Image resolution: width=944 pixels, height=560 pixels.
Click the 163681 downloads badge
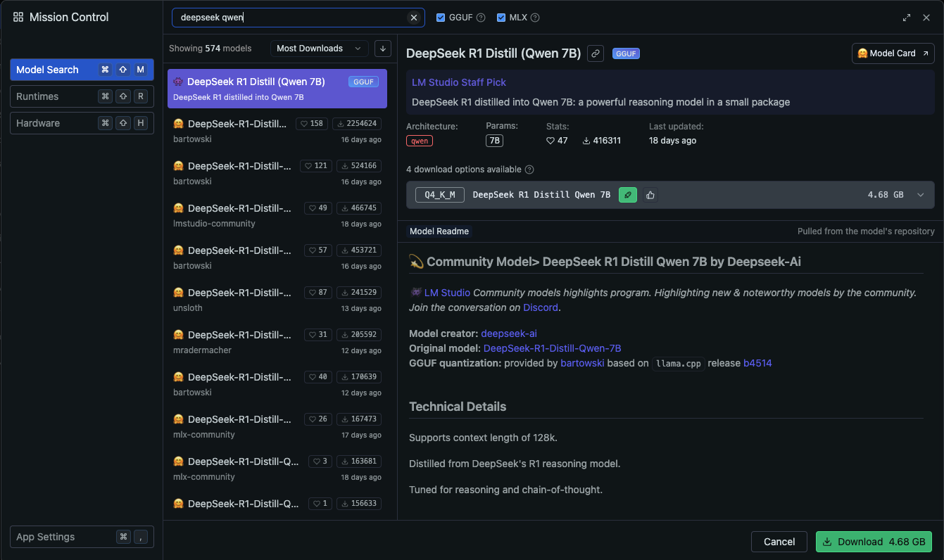coord(359,462)
